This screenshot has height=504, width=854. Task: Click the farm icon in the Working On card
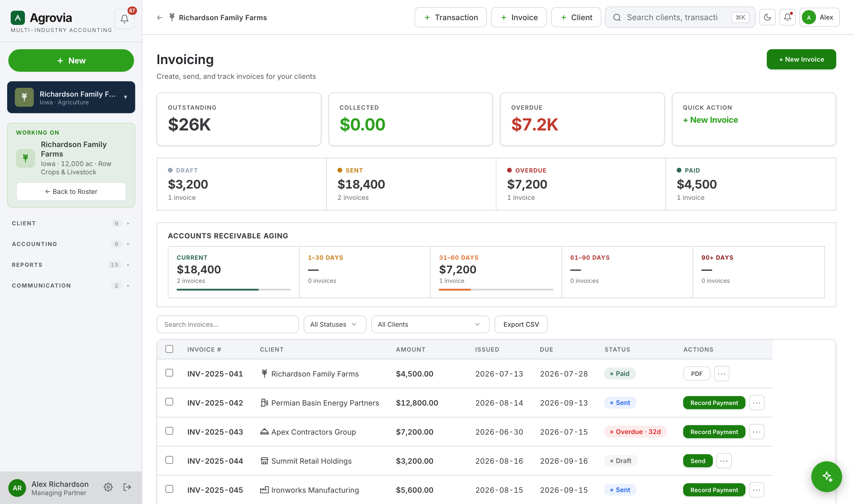point(26,158)
